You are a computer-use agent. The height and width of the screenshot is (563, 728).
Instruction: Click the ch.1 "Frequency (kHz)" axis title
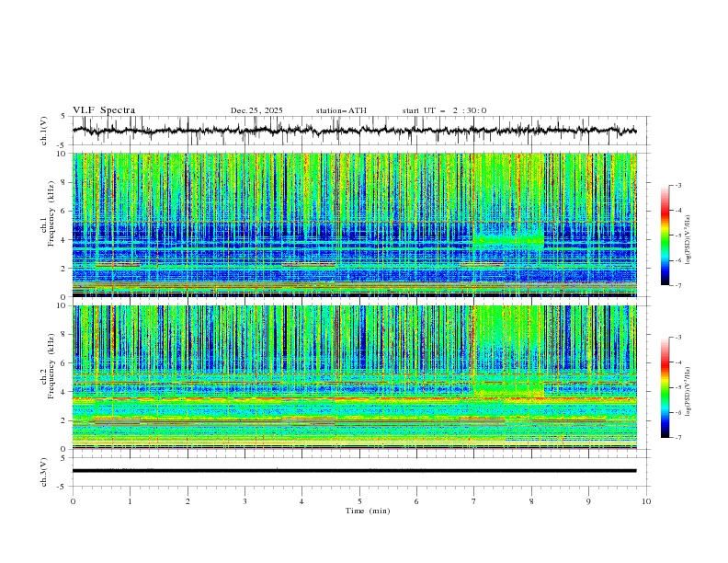coord(51,213)
